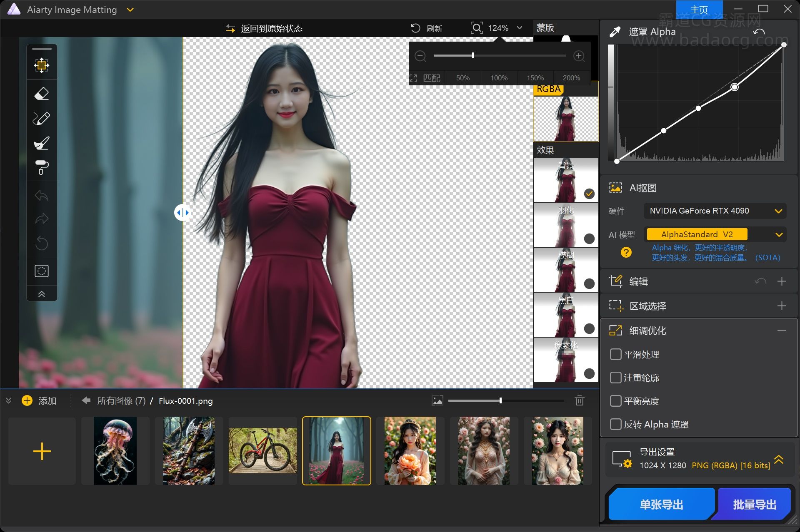The height and width of the screenshot is (532, 800).
Task: Enable the 平衡亮度 checkbox
Action: [x=615, y=401]
